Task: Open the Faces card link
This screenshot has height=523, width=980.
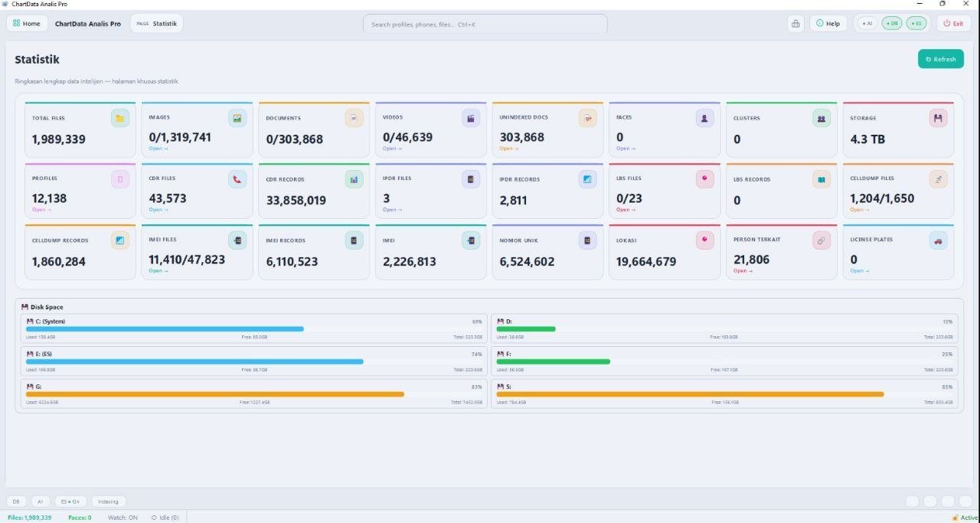Action: [x=626, y=149]
